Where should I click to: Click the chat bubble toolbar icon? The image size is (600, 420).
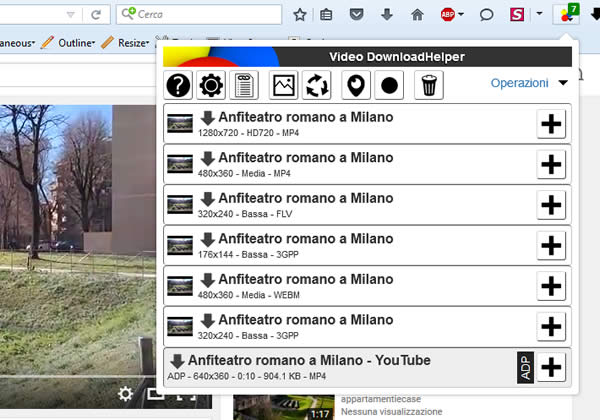coord(486,15)
